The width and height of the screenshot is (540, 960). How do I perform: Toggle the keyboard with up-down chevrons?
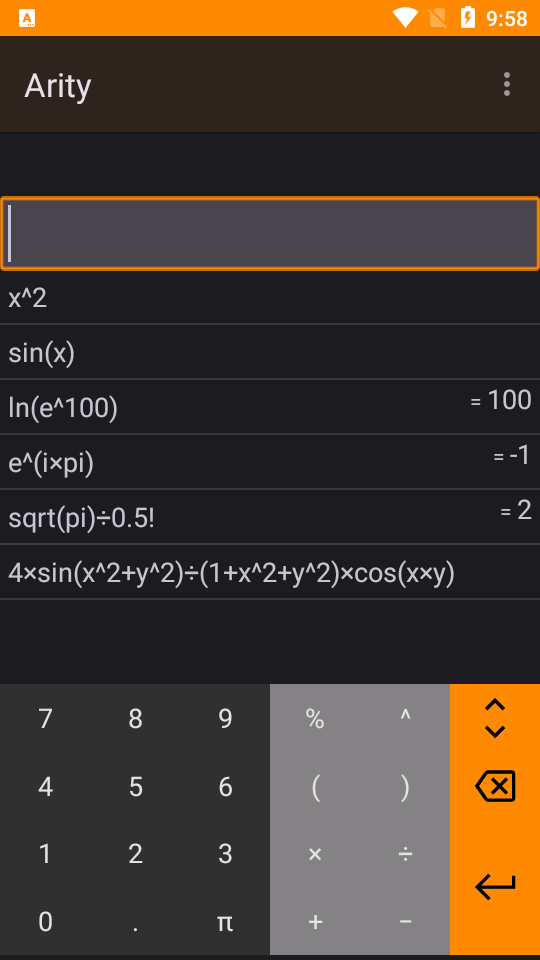coord(495,718)
